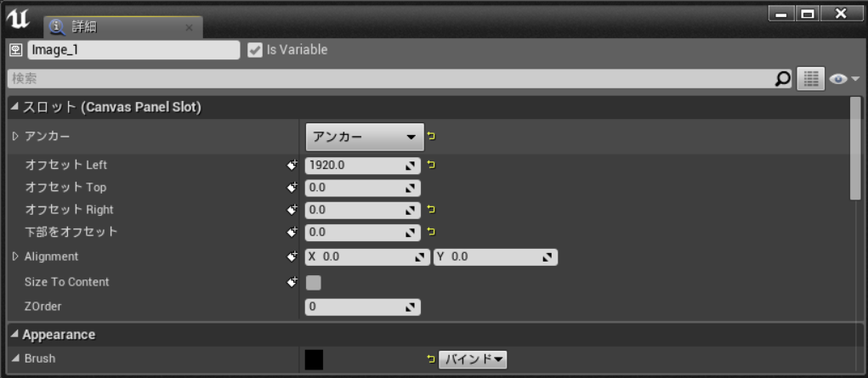868x378 pixels.
Task: Click the black Brush color swatch
Action: tap(314, 359)
